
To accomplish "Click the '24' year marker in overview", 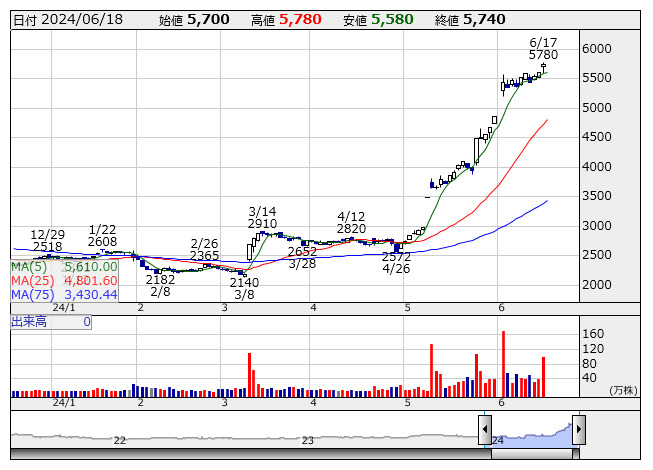I will click(x=498, y=440).
